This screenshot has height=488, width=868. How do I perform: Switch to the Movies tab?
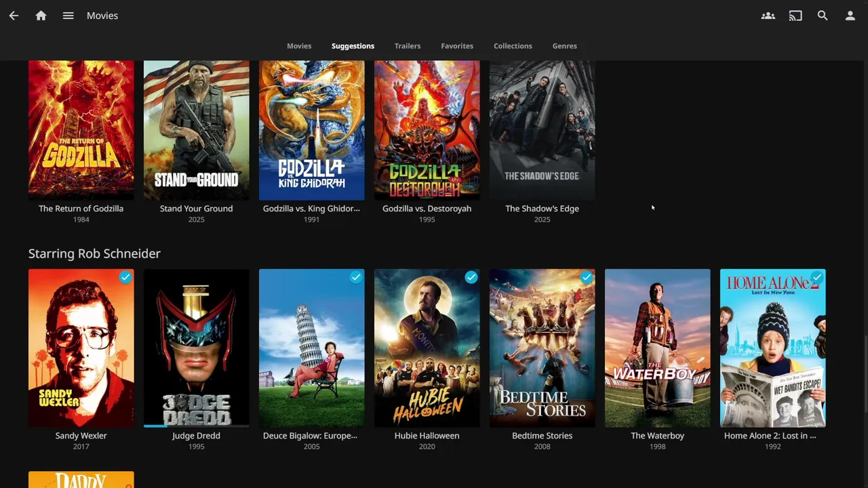tap(299, 46)
